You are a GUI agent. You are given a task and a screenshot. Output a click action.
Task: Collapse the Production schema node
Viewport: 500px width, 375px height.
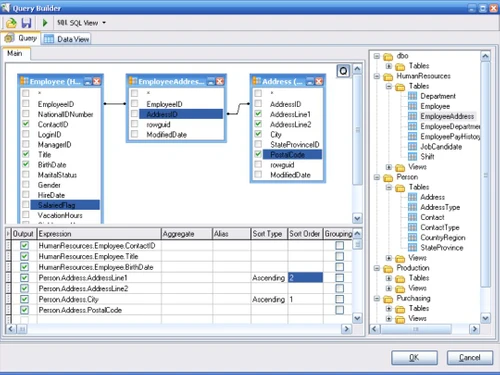[x=377, y=268]
